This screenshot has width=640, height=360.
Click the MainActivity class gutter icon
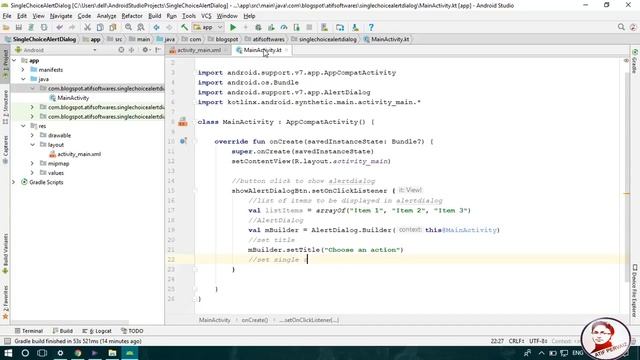(182, 122)
